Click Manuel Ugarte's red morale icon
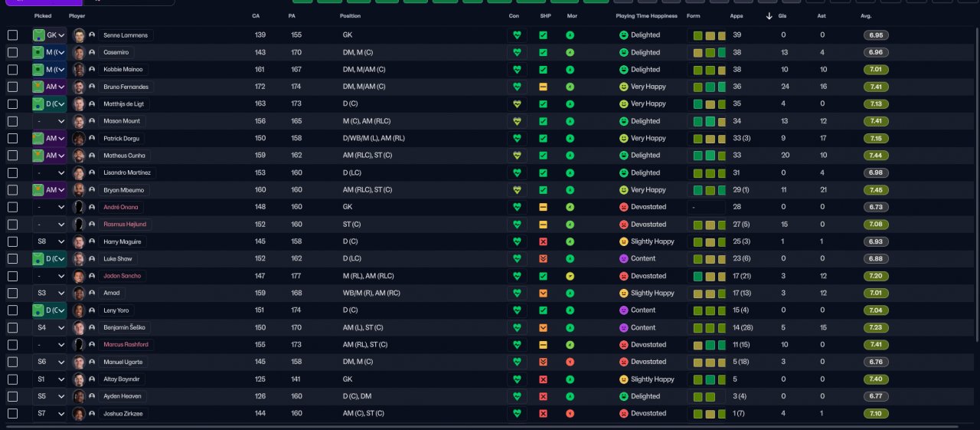This screenshot has width=980, height=430. (x=570, y=362)
